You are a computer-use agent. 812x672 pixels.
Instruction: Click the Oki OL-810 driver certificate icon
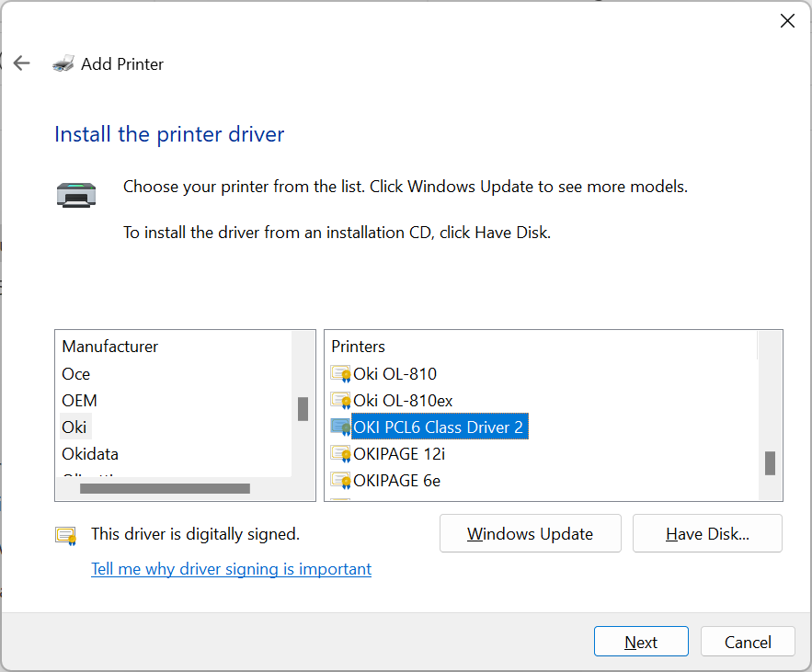[x=340, y=374]
